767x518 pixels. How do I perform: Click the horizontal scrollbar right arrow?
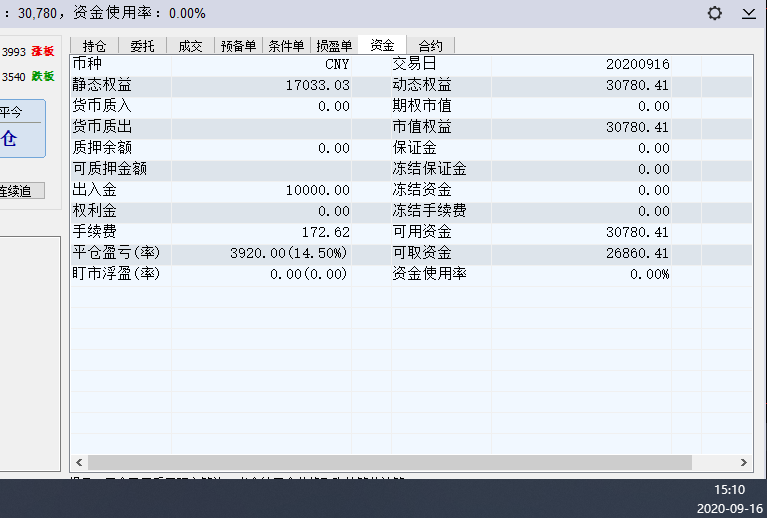[x=744, y=462]
